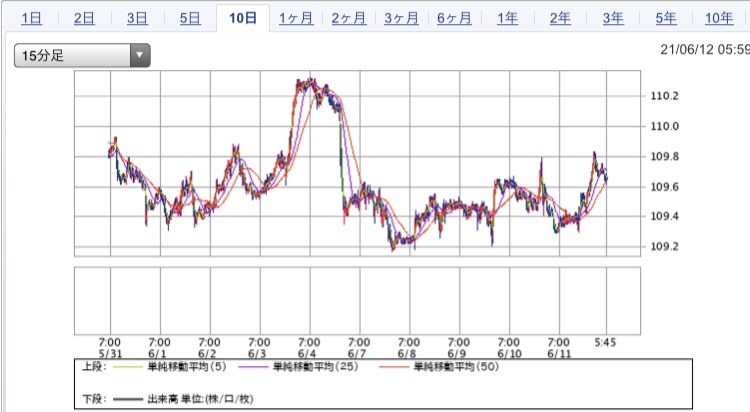Screen dimensions: 750x412
Task: Click the 上段 legend label
Action: point(94,367)
